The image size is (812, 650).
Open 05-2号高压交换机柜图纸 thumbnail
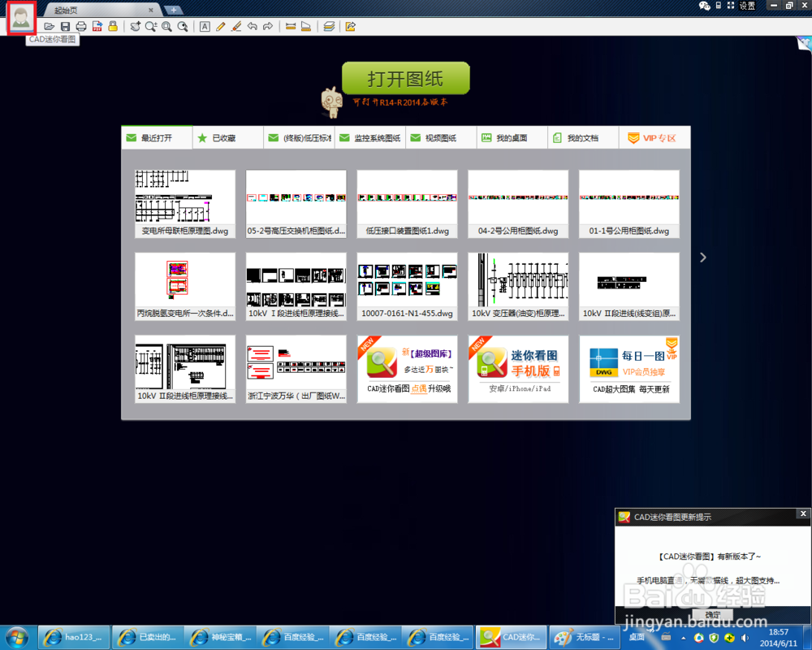296,204
